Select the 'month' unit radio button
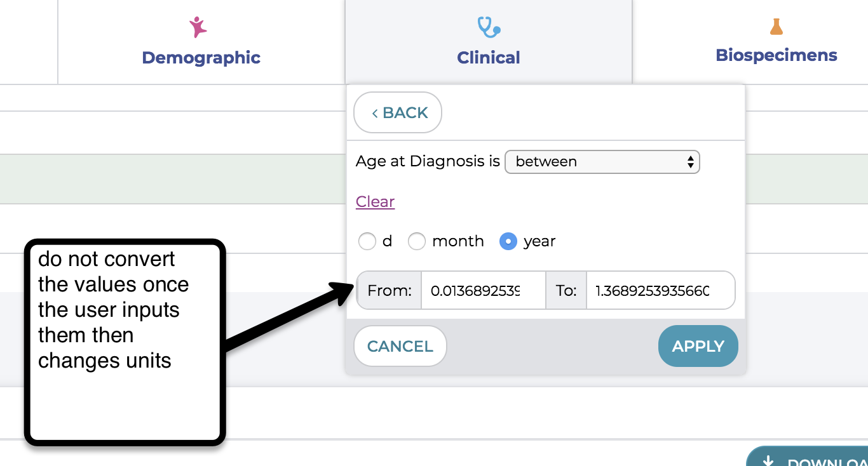This screenshot has width=868, height=466. point(417,241)
